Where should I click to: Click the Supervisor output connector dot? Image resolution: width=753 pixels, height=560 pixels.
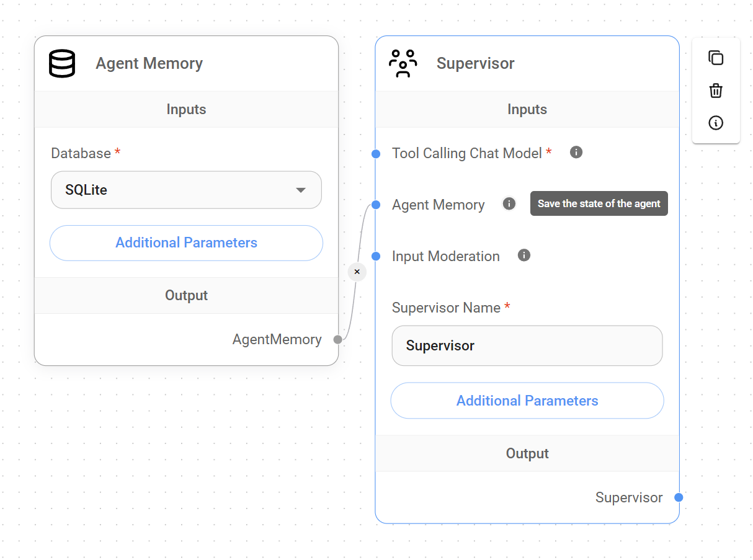[679, 497]
